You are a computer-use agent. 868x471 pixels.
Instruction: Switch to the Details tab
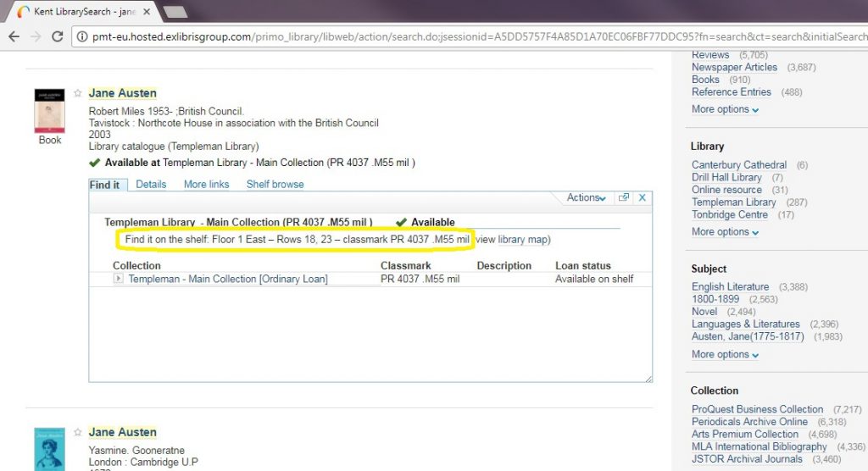coord(151,184)
